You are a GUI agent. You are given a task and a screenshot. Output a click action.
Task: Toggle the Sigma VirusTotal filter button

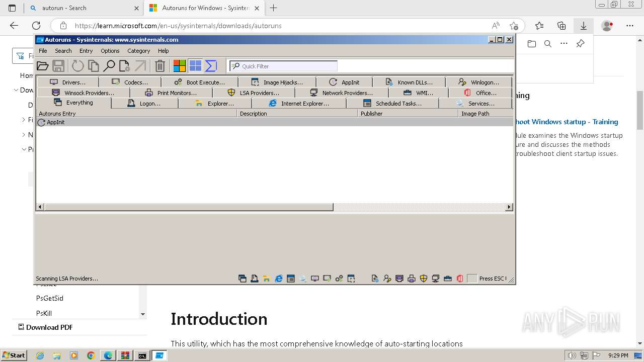(x=211, y=66)
